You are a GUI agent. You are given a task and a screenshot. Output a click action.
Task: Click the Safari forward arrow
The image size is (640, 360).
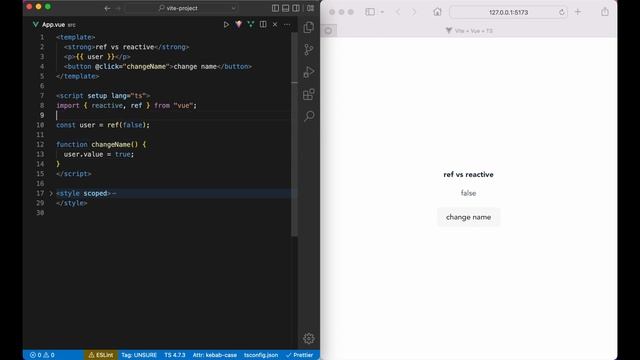point(413,12)
